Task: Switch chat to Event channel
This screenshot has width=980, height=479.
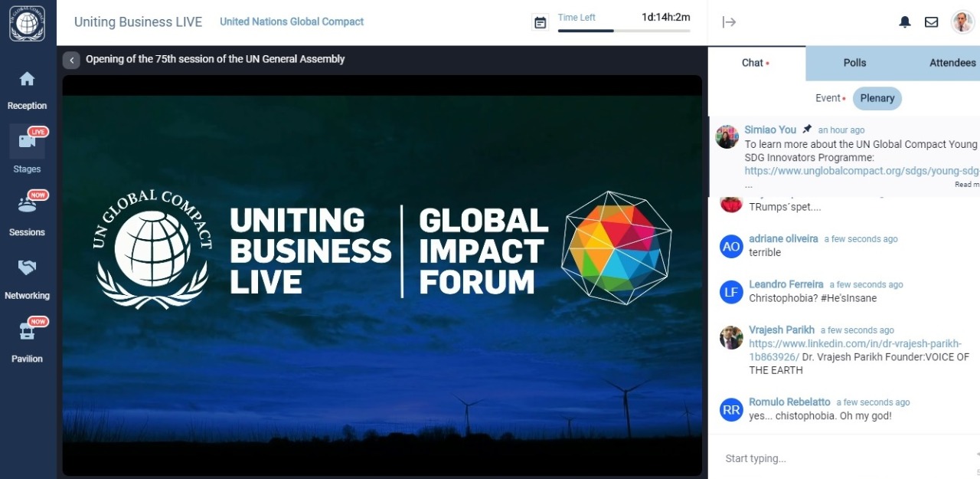Action: click(828, 98)
